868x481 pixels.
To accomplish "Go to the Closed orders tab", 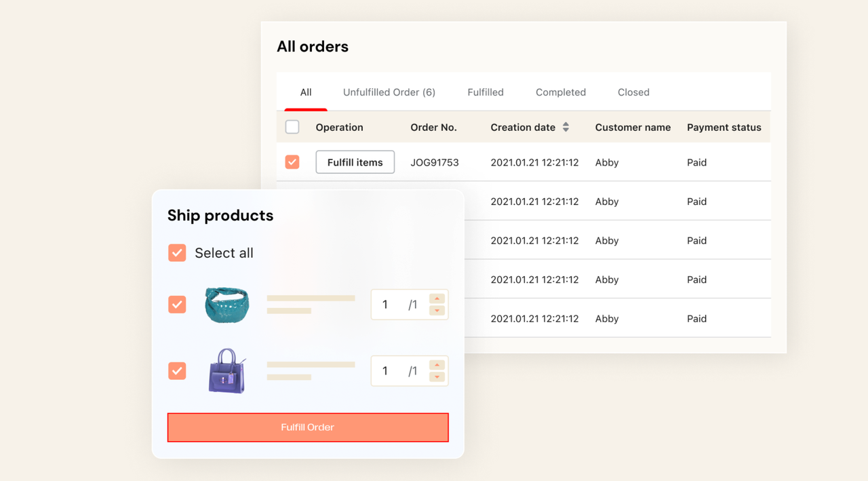I will (633, 92).
